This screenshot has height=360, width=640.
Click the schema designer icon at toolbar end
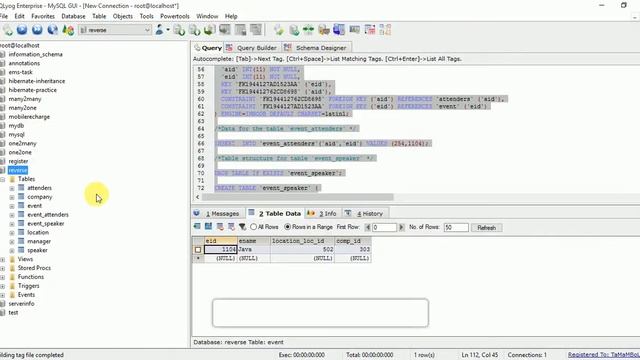coord(385,29)
